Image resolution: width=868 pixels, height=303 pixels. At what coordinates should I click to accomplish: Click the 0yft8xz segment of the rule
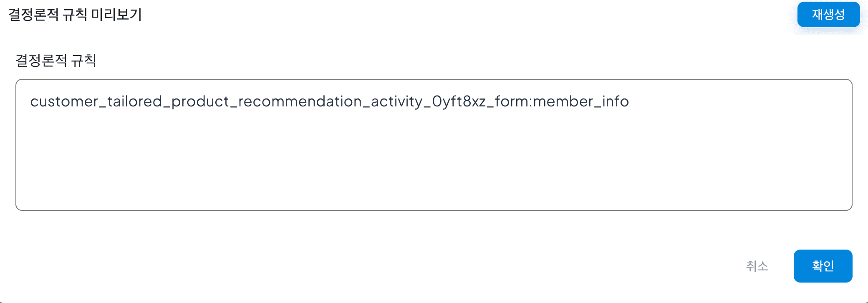tap(459, 101)
